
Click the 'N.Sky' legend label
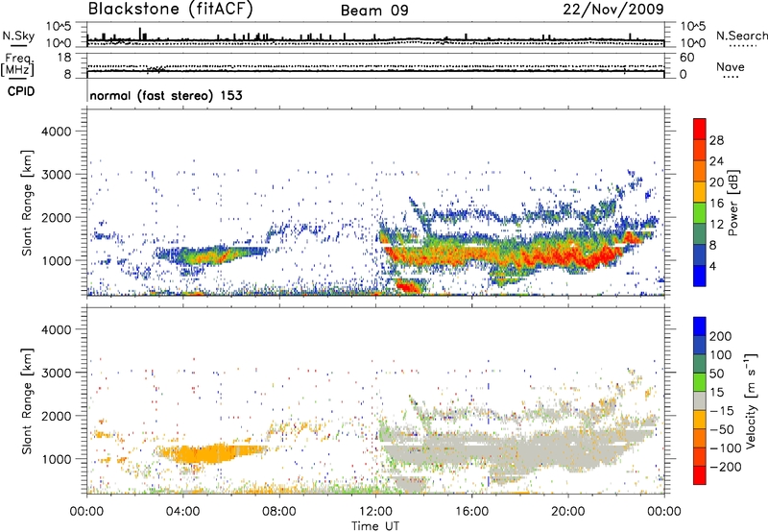pyautogui.click(x=18, y=36)
